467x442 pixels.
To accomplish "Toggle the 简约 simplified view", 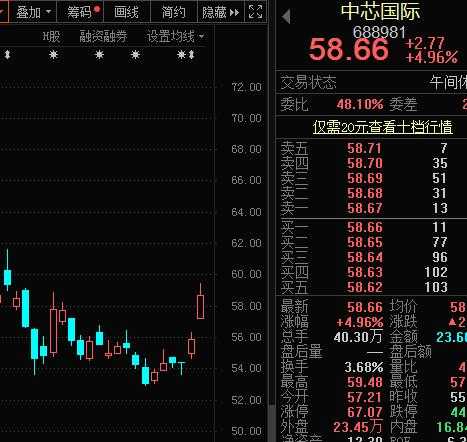I will [x=173, y=12].
